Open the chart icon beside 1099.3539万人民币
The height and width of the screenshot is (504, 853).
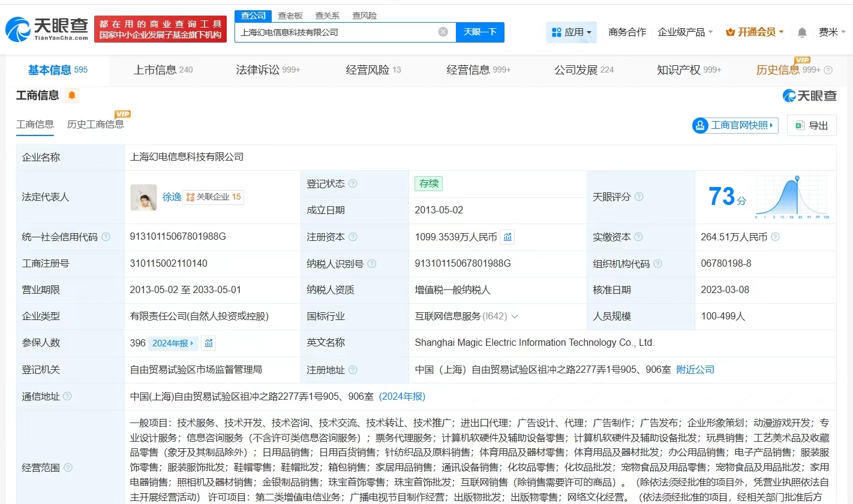(507, 237)
